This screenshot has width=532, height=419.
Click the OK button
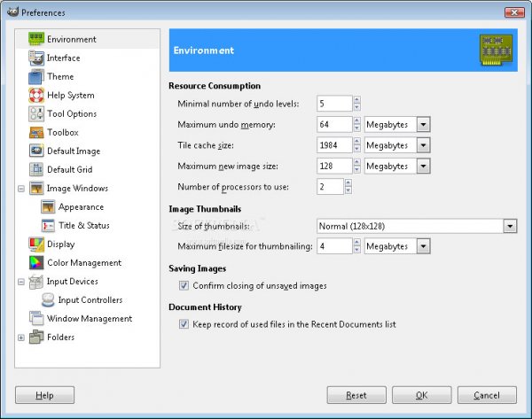pyautogui.click(x=422, y=395)
